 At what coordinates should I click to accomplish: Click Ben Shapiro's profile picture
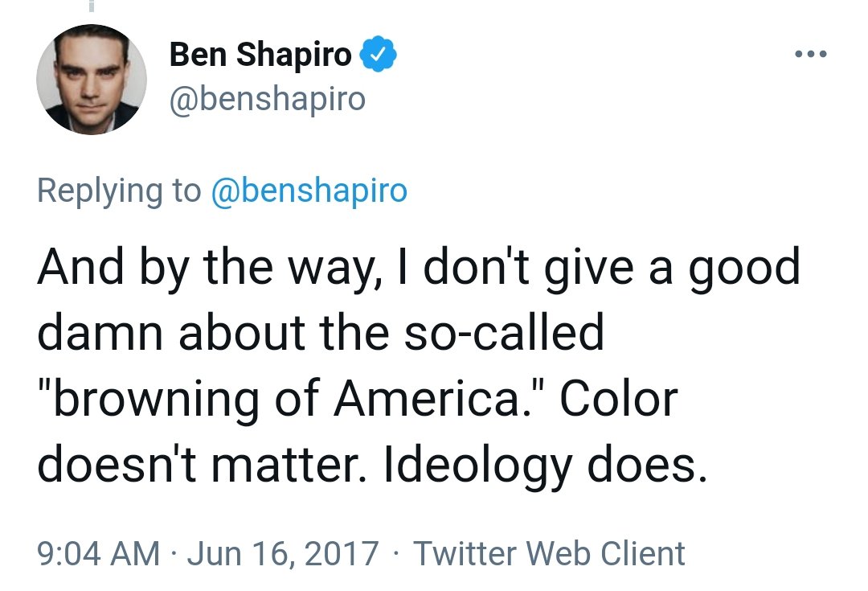(92, 80)
